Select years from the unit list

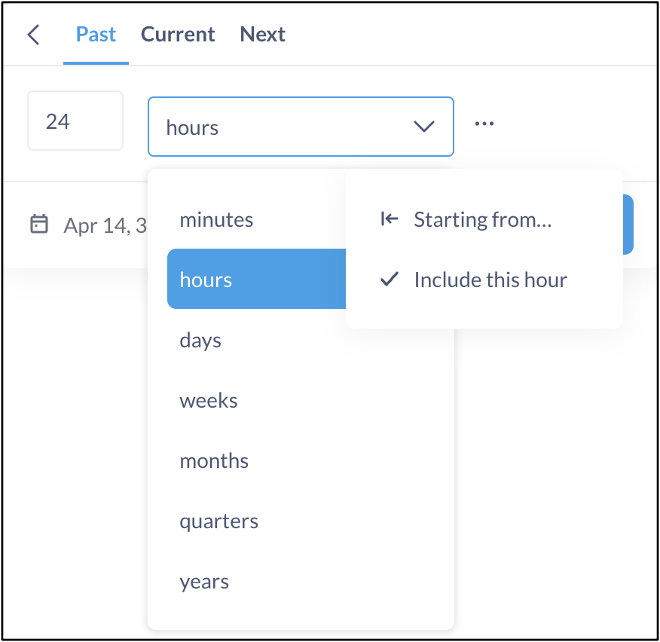[x=301, y=581]
